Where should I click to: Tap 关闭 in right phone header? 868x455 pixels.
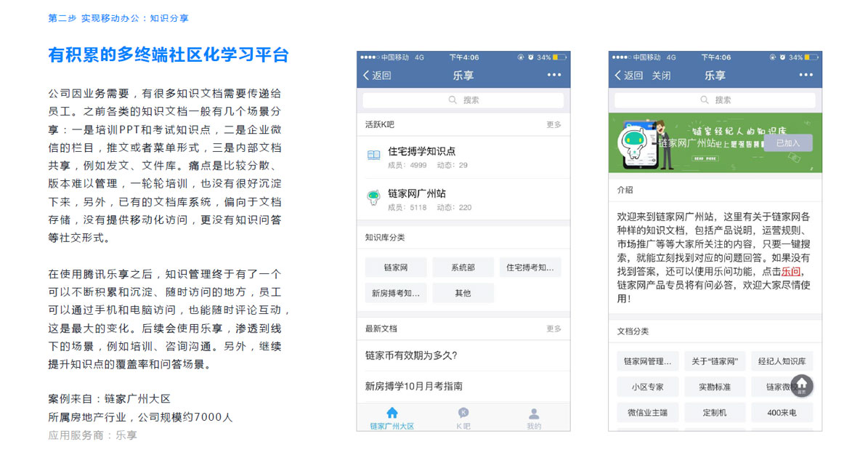pos(661,76)
